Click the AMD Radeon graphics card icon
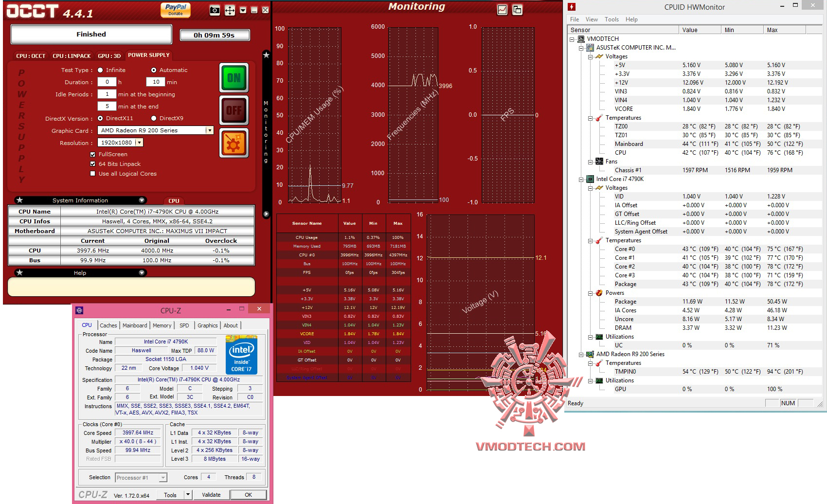 pos(590,354)
